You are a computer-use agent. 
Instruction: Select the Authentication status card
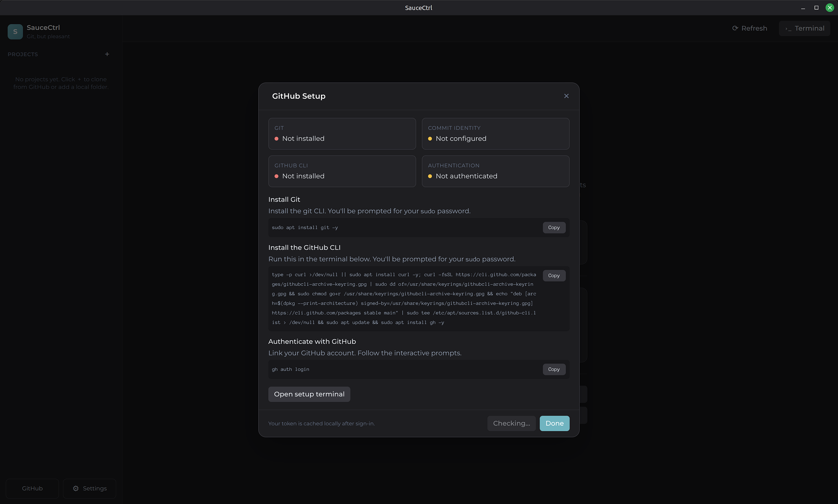pos(495,171)
